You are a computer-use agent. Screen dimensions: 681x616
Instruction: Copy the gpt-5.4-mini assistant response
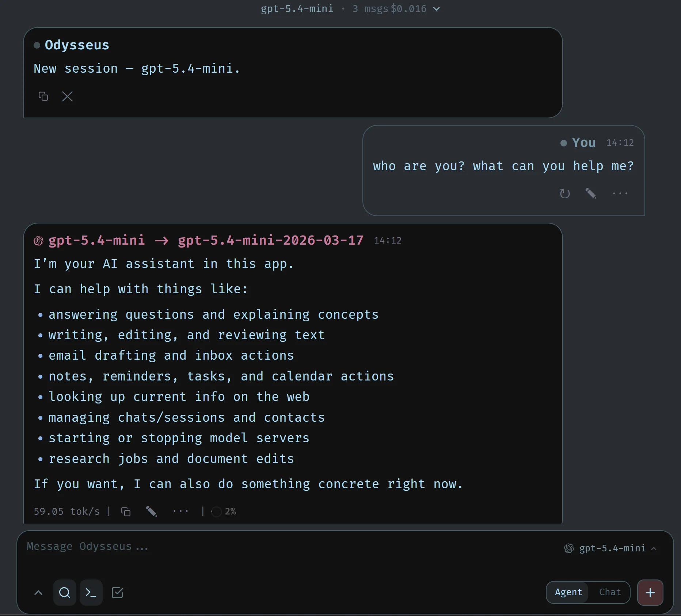pos(126,512)
